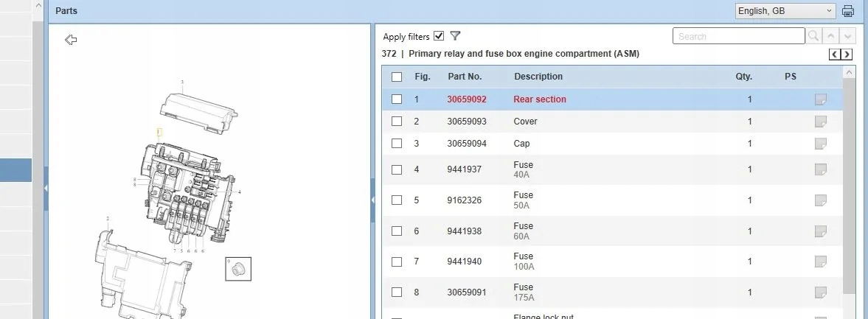Click part number 30659092 link
The image size is (868, 319).
[467, 99]
